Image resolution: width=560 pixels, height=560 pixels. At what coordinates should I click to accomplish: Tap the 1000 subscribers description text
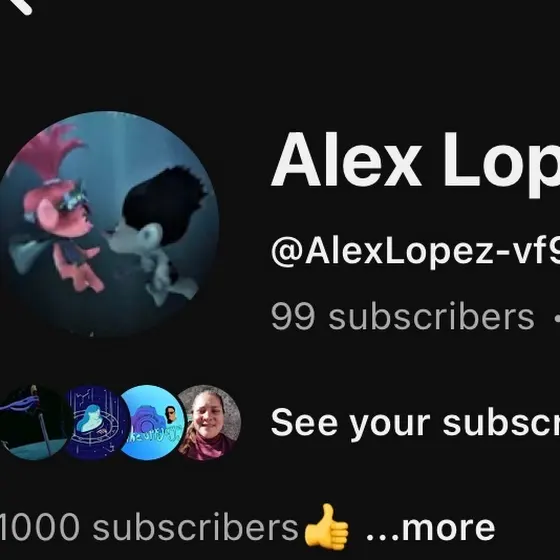point(149,527)
